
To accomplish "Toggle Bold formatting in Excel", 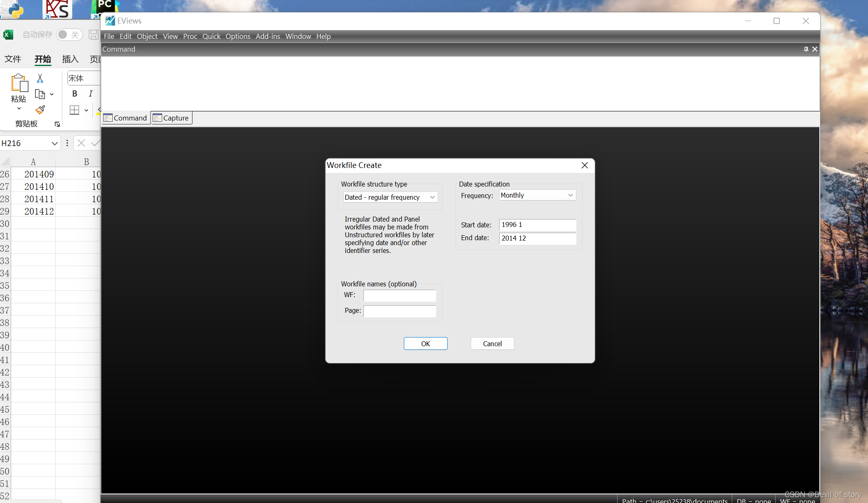I will point(75,94).
